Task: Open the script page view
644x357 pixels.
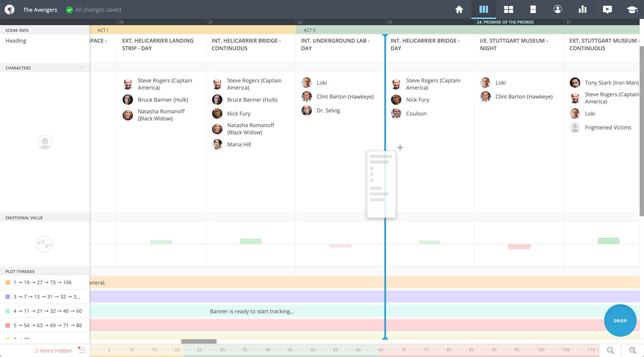Action: 533,9
